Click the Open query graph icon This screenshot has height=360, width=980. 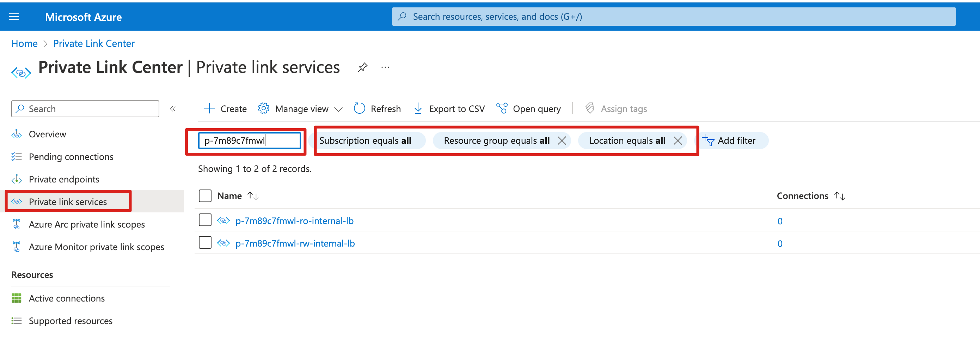click(x=502, y=108)
